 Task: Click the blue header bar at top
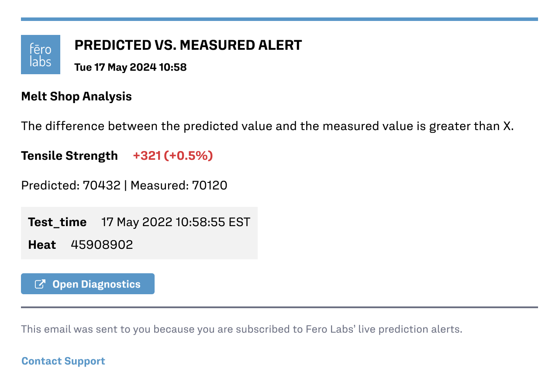[x=279, y=19]
